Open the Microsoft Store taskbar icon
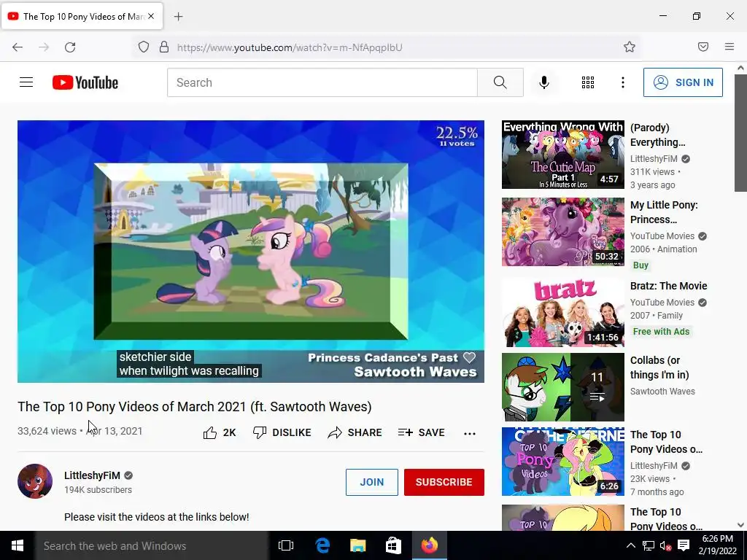The height and width of the screenshot is (560, 747). [393, 545]
